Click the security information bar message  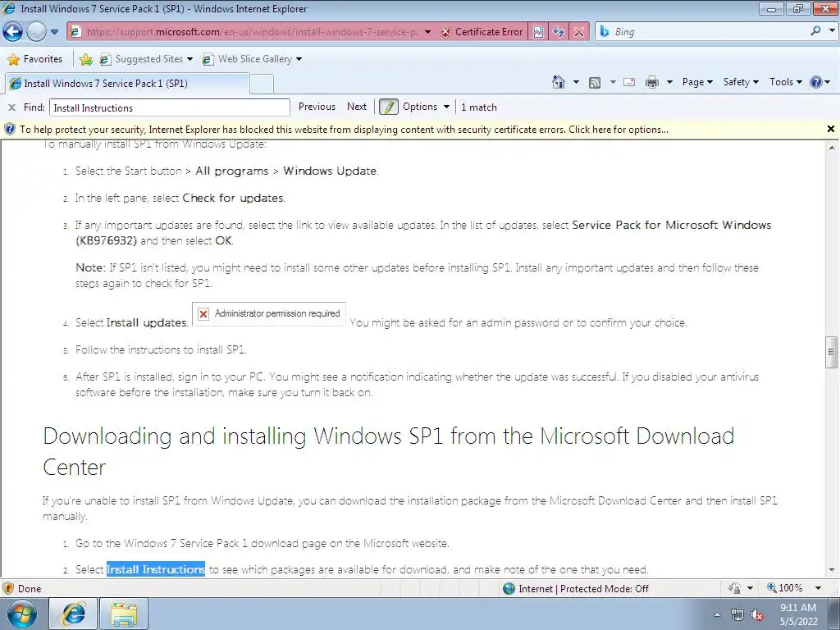(344, 130)
